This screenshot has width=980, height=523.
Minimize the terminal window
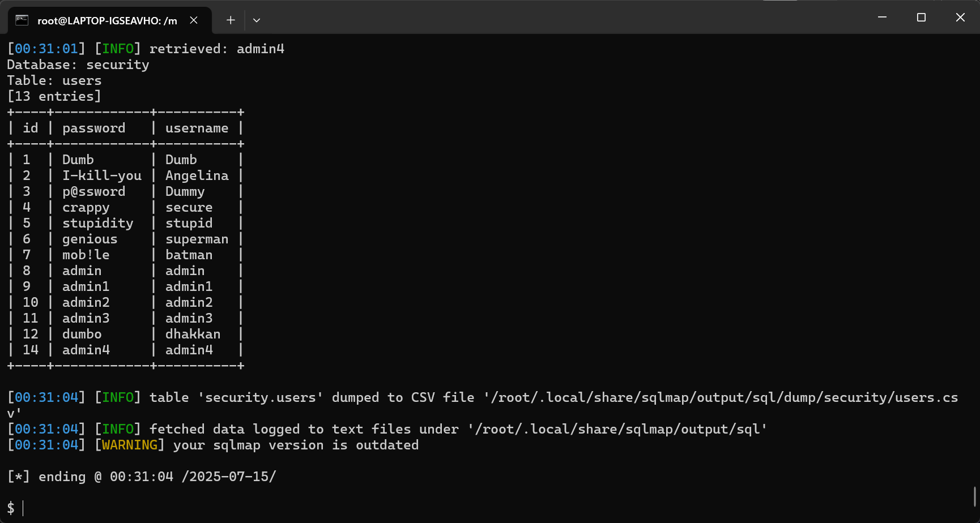click(x=882, y=18)
